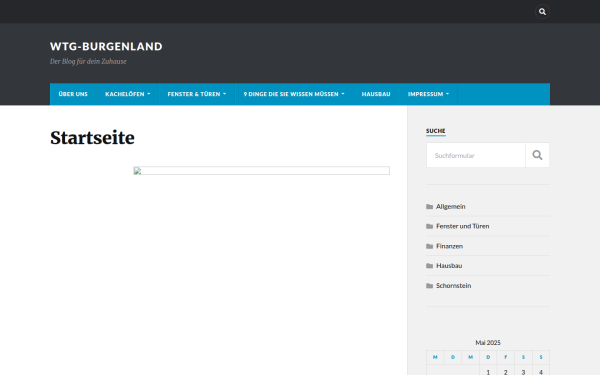Viewport: 600px width, 375px height.
Task: Open the Schornstein category link
Action: [x=453, y=285]
